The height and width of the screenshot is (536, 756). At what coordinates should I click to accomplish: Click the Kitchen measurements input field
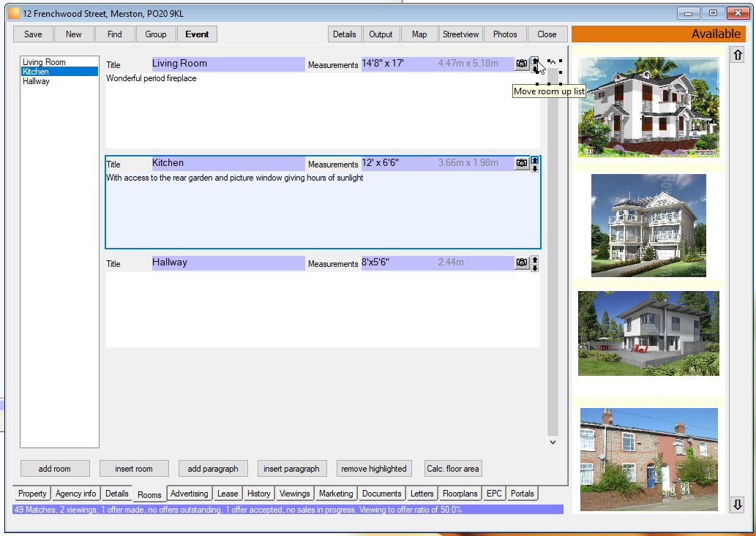tap(438, 163)
